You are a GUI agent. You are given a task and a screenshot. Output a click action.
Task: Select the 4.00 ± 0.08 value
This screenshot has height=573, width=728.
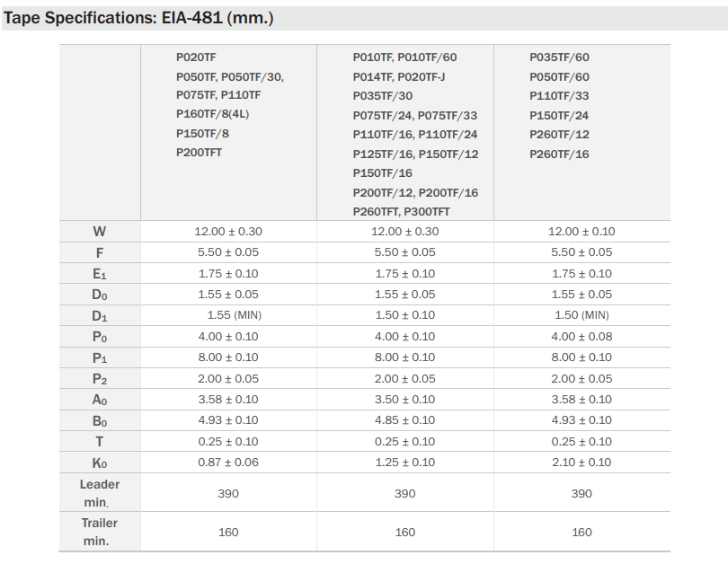click(582, 337)
